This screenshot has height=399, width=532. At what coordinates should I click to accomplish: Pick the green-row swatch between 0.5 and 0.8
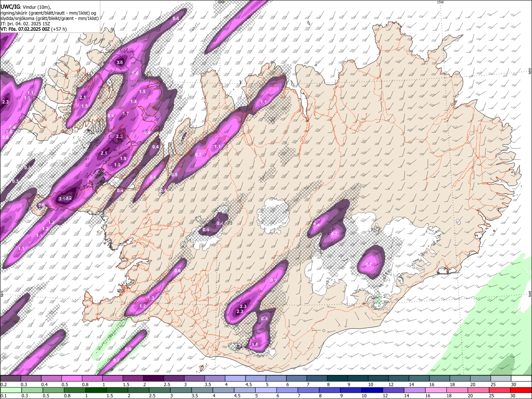pyautogui.click(x=54, y=390)
